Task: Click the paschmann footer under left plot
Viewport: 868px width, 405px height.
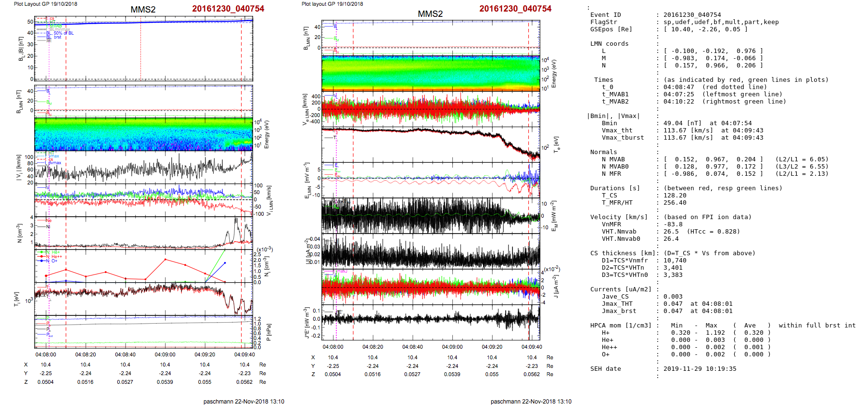Action: (x=243, y=401)
